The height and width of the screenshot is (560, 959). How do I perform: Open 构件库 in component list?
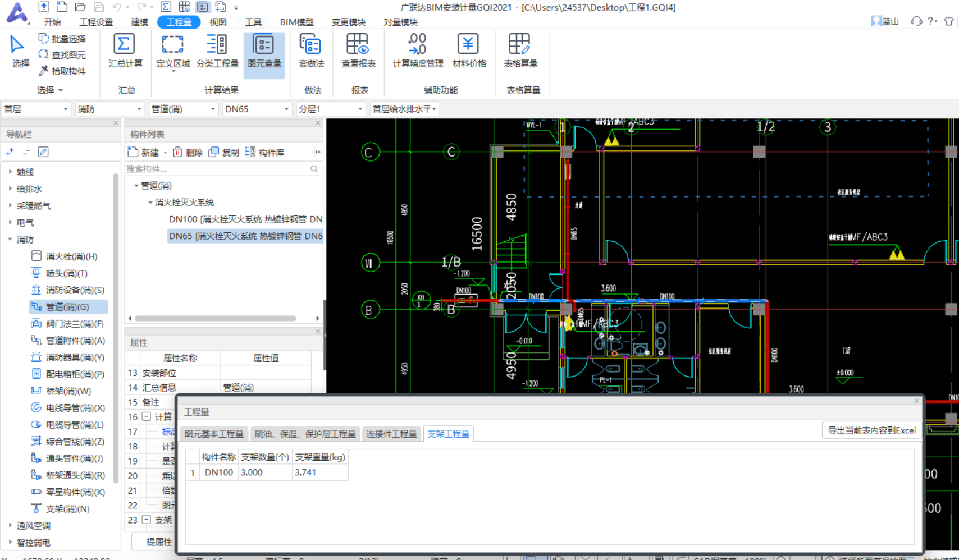[264, 152]
